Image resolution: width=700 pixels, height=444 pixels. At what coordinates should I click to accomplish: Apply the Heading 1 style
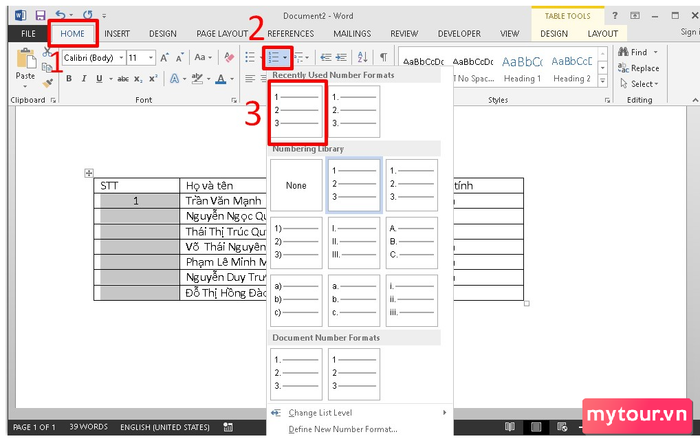tap(522, 69)
